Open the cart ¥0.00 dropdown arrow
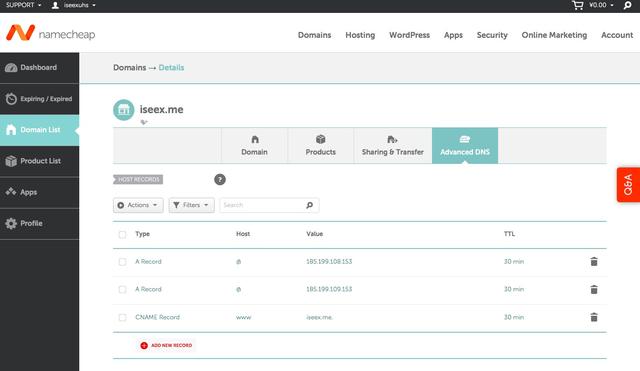 [612, 5]
